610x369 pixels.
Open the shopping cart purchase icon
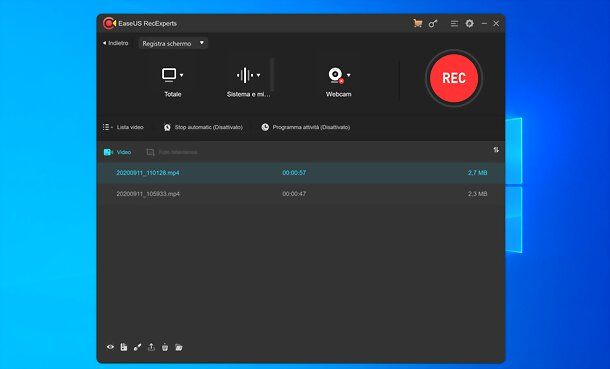(x=417, y=23)
